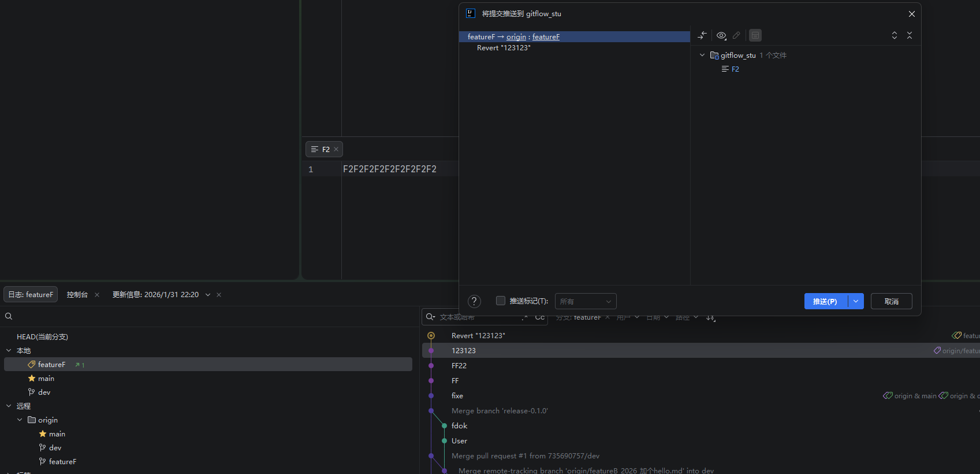This screenshot has height=474, width=980.
Task: Open the 所有 push tags dropdown
Action: pos(586,301)
